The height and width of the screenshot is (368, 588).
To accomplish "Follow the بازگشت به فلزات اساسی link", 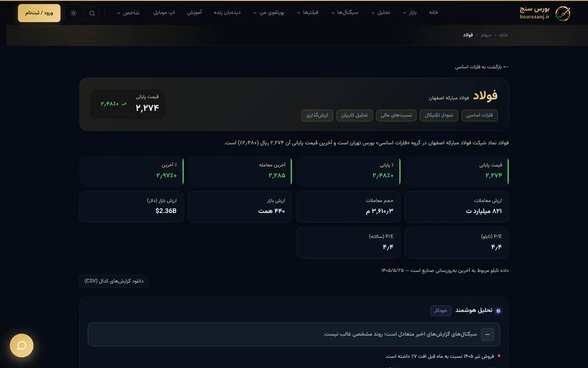I will pyautogui.click(x=482, y=67).
